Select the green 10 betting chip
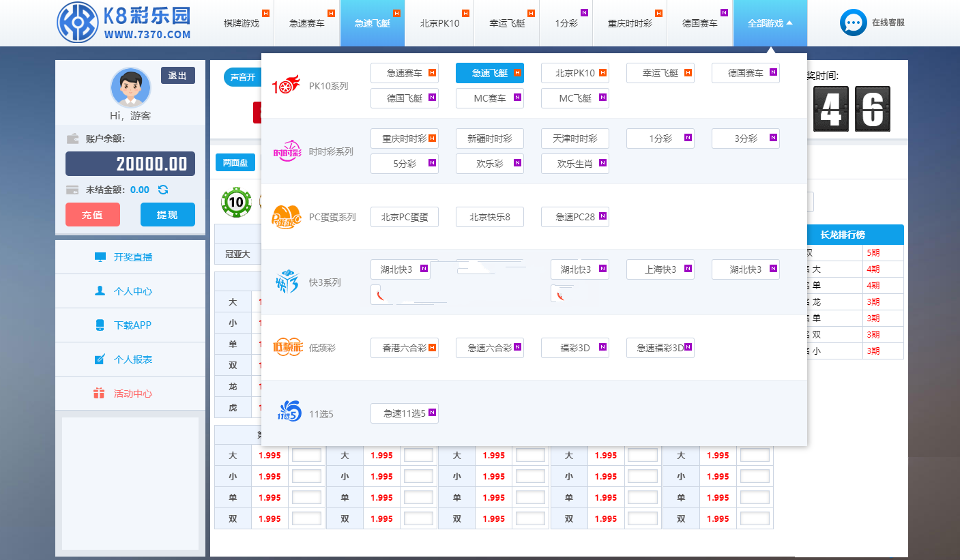This screenshot has width=960, height=560. tap(236, 202)
